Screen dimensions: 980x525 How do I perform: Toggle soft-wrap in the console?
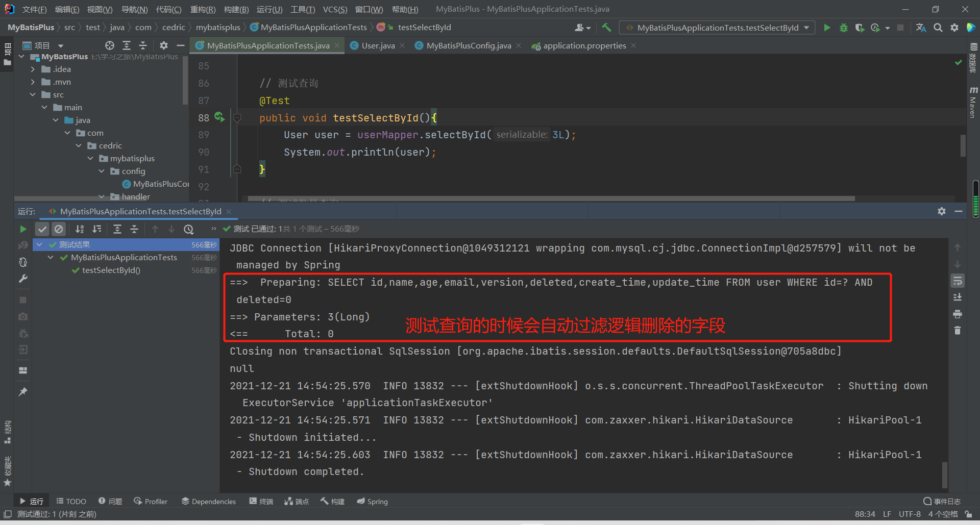pyautogui.click(x=958, y=281)
